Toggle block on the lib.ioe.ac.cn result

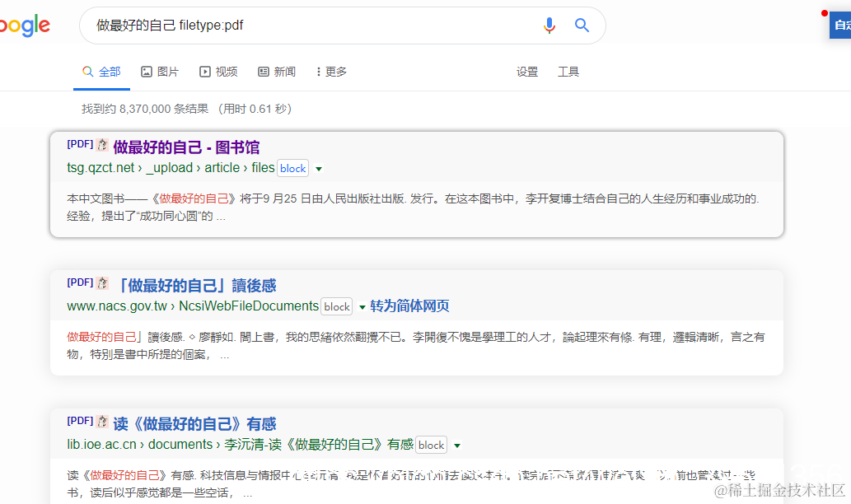pyautogui.click(x=431, y=444)
